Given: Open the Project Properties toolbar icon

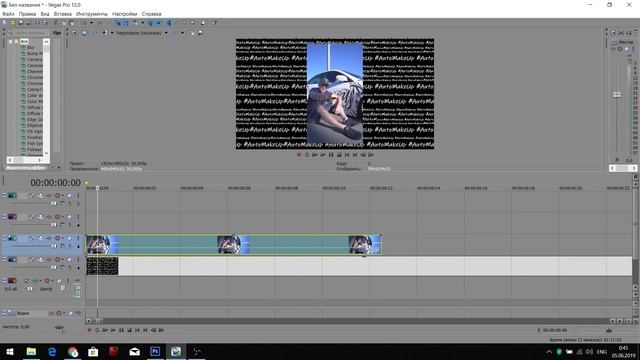Looking at the screenshot, I should tap(45, 23).
